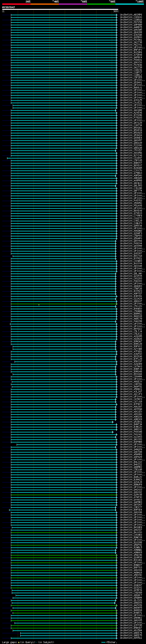Select label UniRef100_P46299
The image size is (146, 644).
point(131,321)
